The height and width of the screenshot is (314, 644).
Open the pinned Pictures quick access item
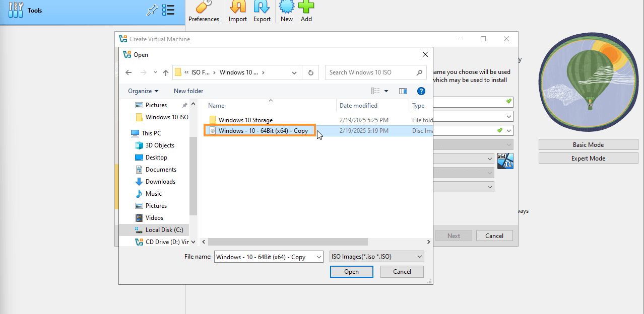pos(156,105)
